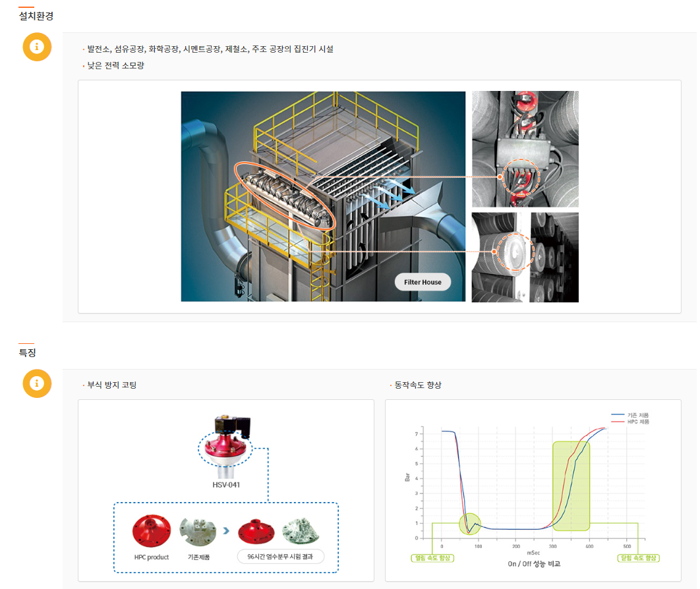The width and height of the screenshot is (700, 589).
Task: Select the 부식 방지 코팅 heading
Action: tap(111, 385)
